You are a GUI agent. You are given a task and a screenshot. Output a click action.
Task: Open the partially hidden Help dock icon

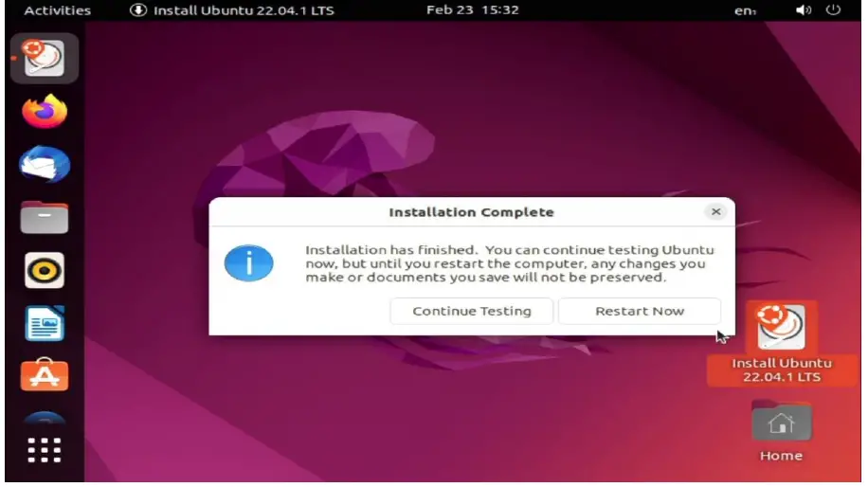(x=45, y=418)
